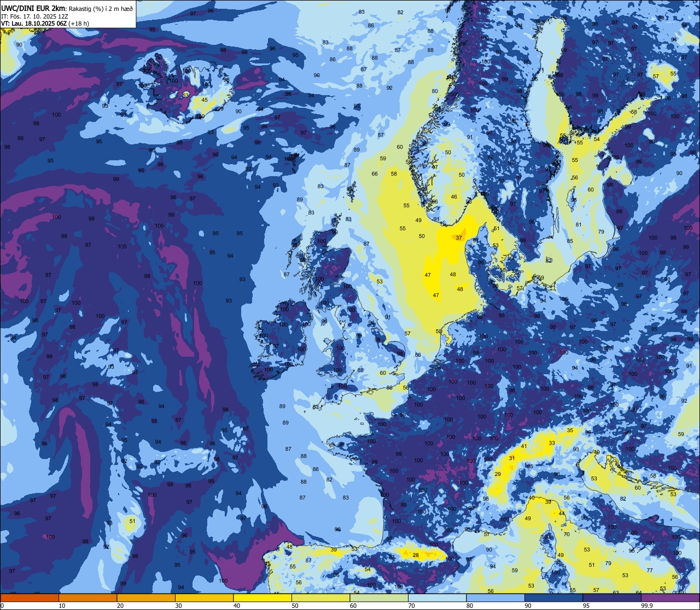Click the '28' humidity value in the Pyrenees
The height and width of the screenshot is (610, 700).
coord(416,555)
